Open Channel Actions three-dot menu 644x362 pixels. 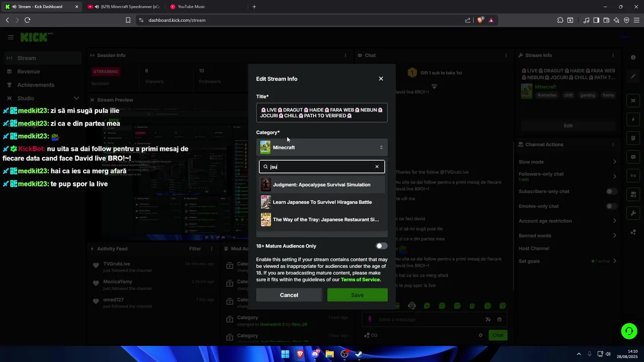click(x=613, y=144)
